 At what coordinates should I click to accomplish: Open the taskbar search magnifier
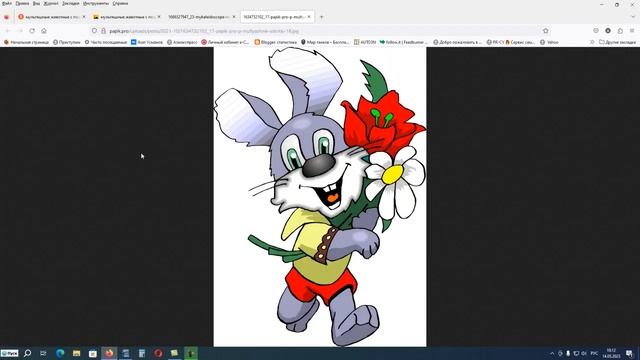click(x=27, y=353)
